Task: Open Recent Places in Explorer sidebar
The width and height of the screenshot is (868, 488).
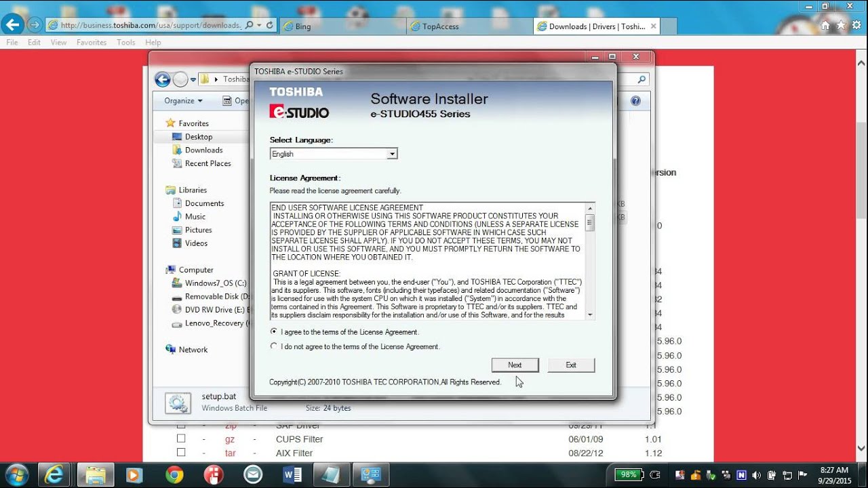Action: point(208,163)
